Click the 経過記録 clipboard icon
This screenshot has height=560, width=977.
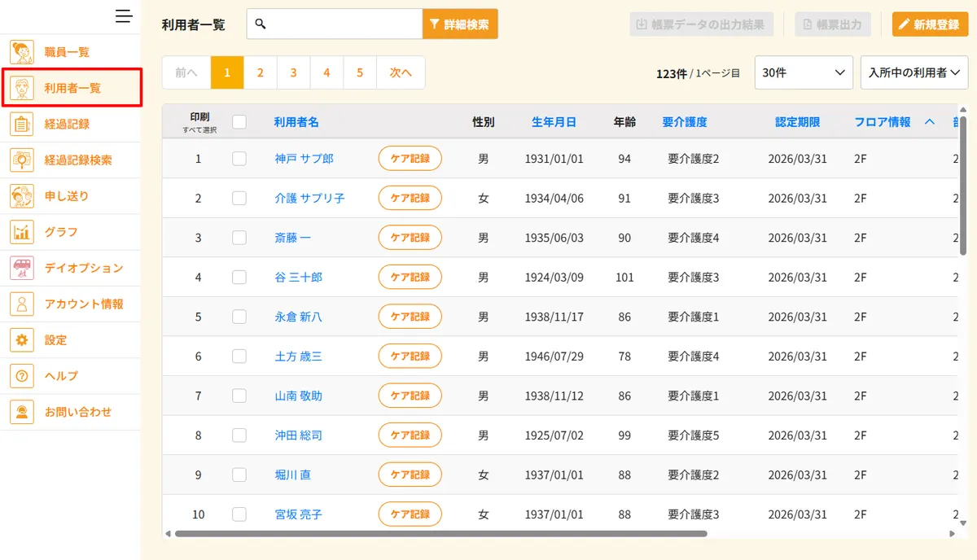coord(22,124)
